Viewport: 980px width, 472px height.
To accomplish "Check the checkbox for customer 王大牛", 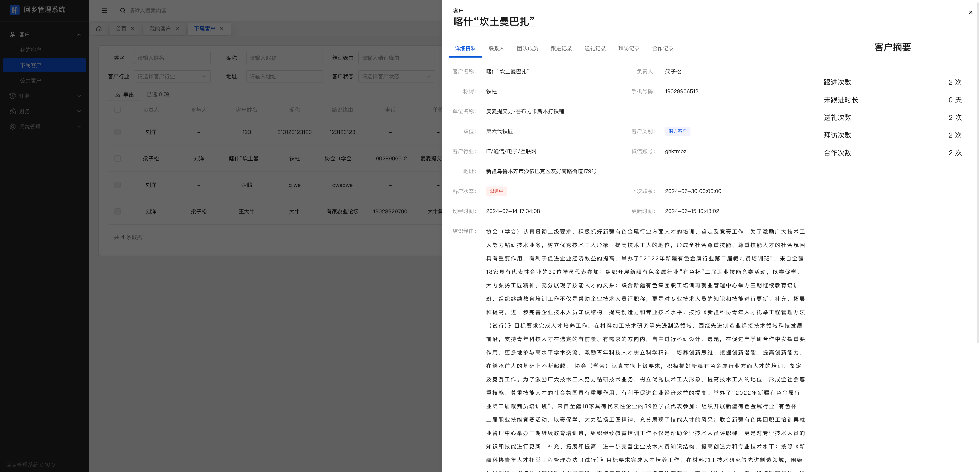I will coord(118,211).
